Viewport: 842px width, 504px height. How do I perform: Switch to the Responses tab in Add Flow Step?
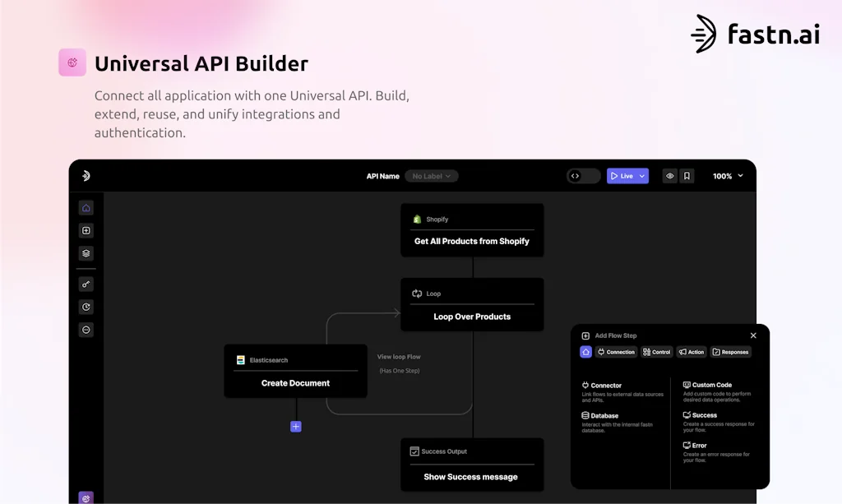point(730,351)
